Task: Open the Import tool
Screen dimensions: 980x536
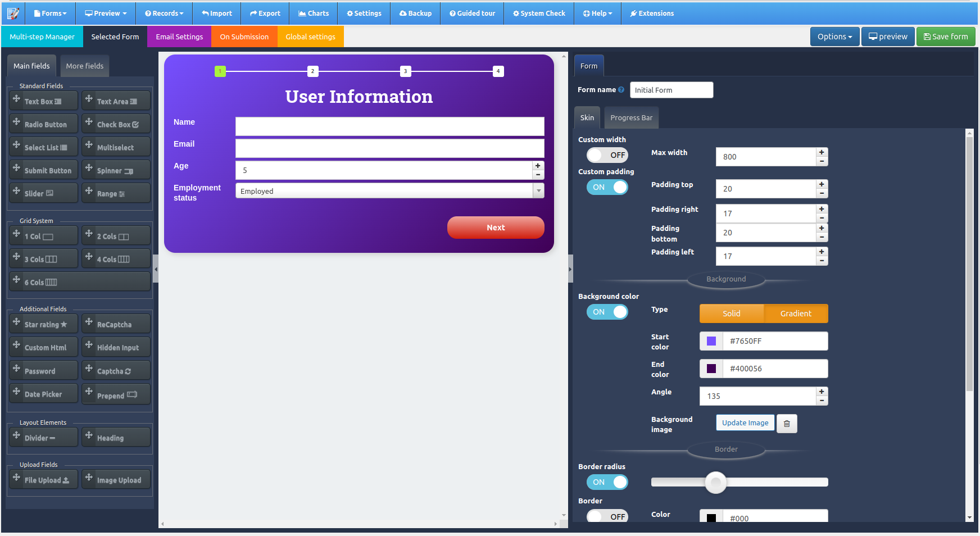Action: point(216,13)
